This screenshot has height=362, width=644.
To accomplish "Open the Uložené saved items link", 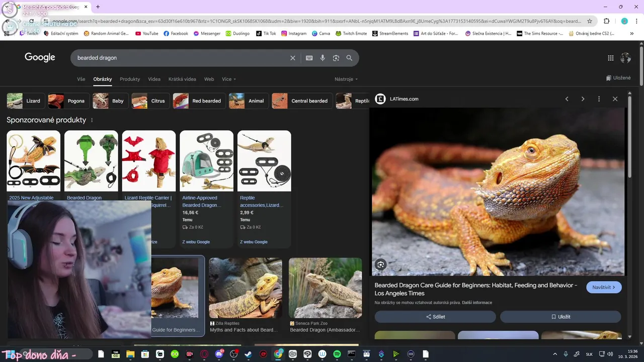I will pos(618,78).
